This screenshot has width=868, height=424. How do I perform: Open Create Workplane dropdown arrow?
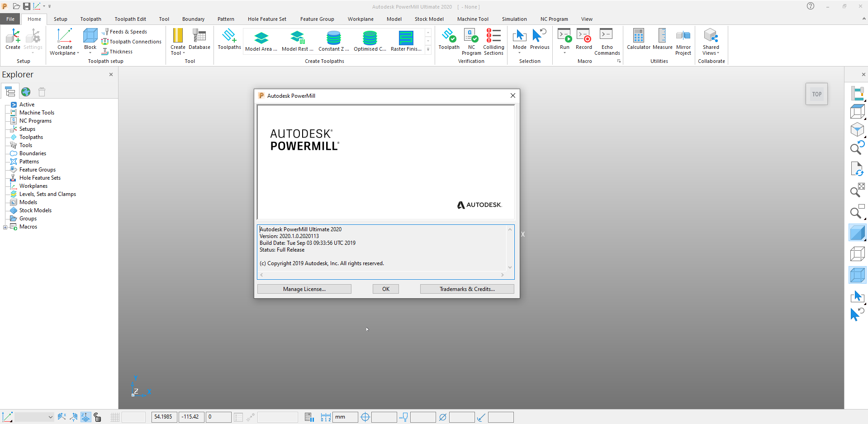tap(78, 53)
